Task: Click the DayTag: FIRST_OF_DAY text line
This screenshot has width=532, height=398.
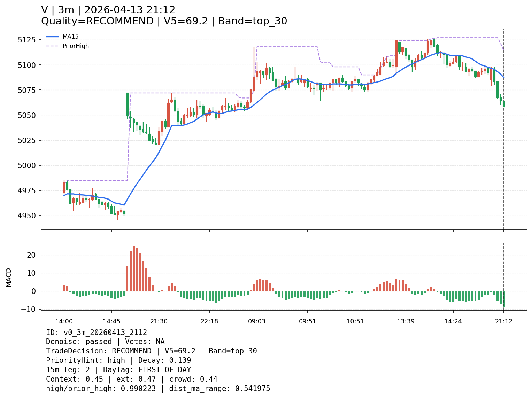Action: (x=118, y=370)
